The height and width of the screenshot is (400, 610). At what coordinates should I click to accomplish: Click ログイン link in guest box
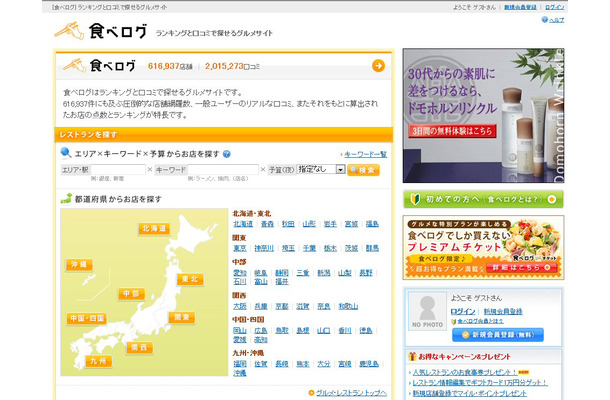pos(463,312)
